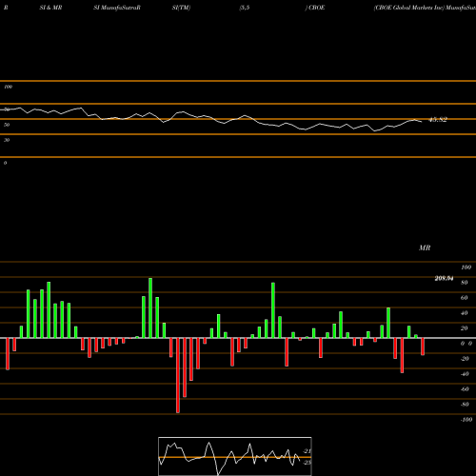Click the RSI axis label 30
The image size is (476, 476).
click(x=7, y=140)
